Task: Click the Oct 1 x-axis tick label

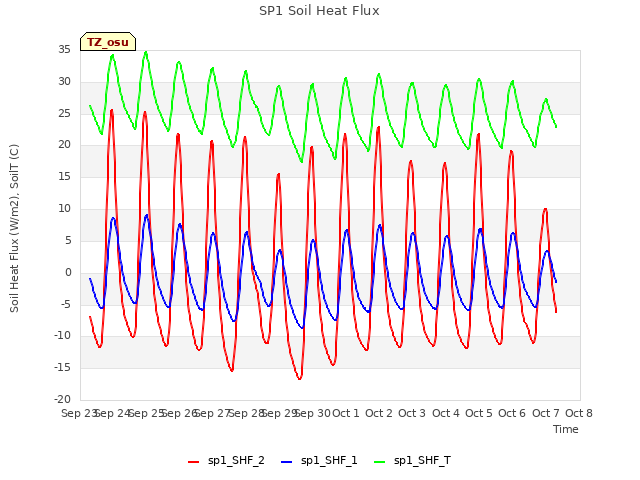Action: pyautogui.click(x=346, y=413)
